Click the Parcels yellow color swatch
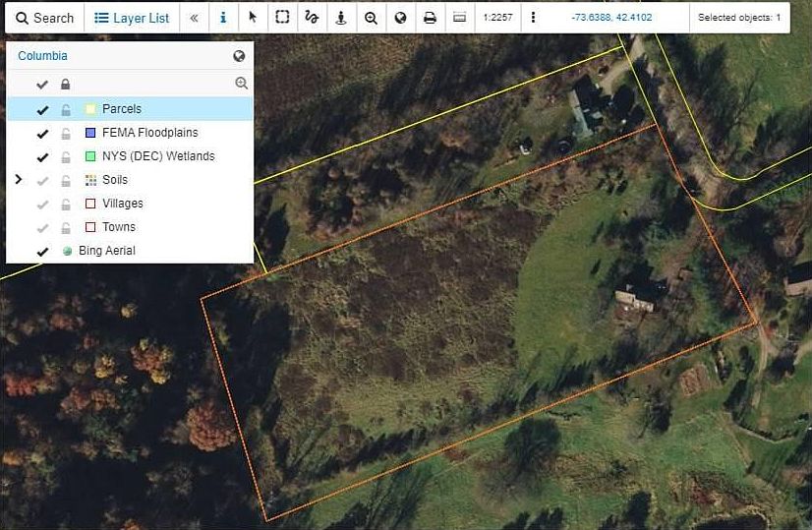 (89, 109)
